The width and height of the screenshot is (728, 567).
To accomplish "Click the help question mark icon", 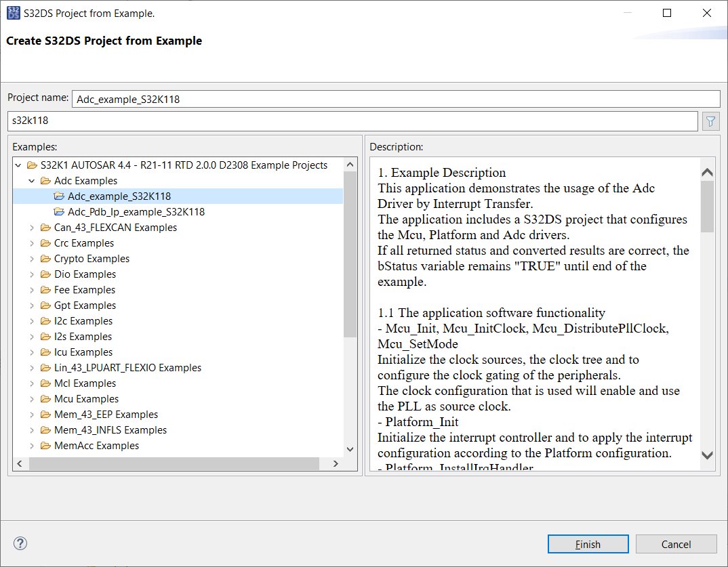I will click(20, 543).
